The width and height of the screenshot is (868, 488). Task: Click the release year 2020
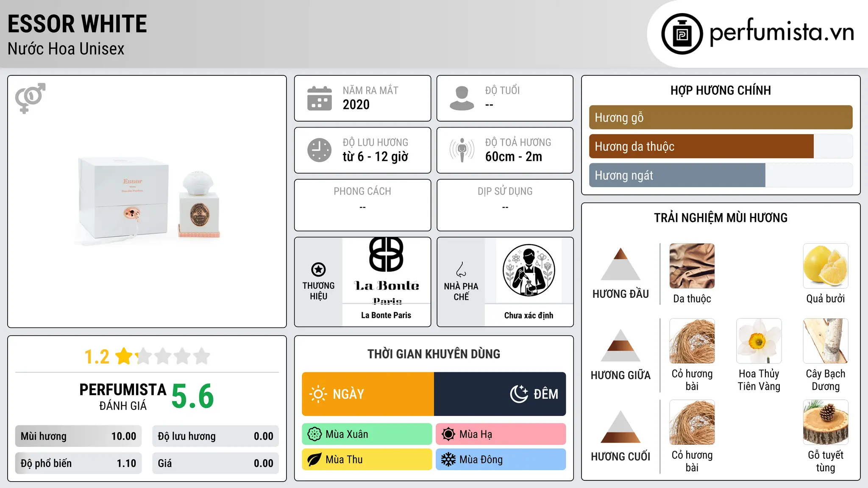point(356,105)
